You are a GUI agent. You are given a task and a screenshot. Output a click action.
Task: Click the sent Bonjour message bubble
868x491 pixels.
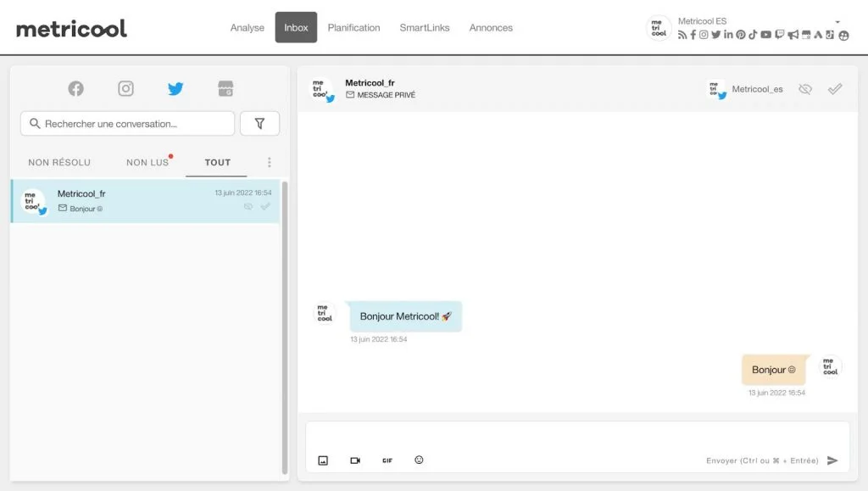(x=774, y=370)
